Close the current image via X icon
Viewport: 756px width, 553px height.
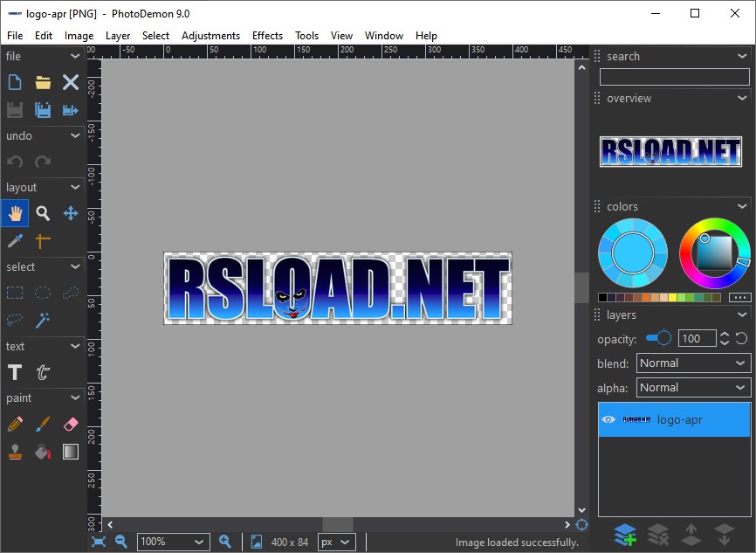coord(71,82)
